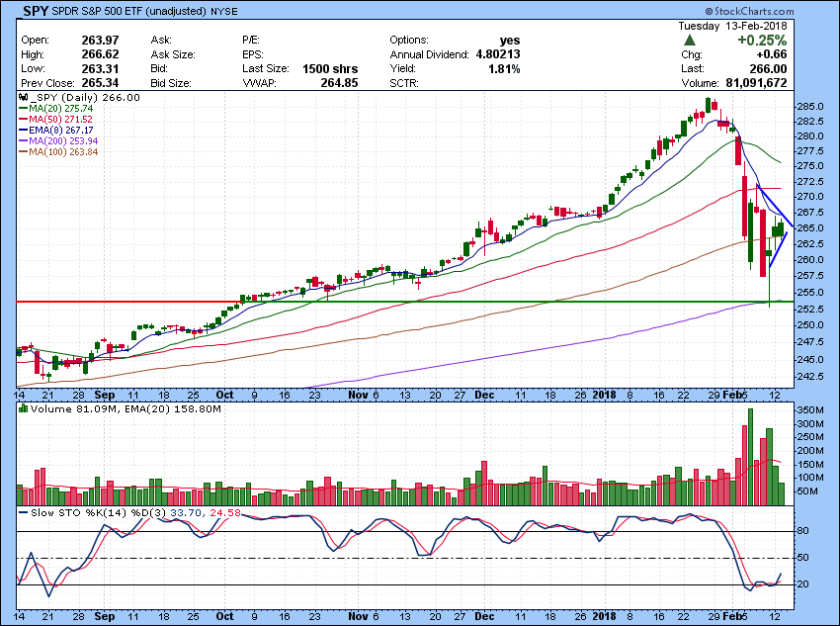The image size is (840, 626).
Task: Click the %D value 24.58 in stochastic legend
Action: click(x=225, y=513)
